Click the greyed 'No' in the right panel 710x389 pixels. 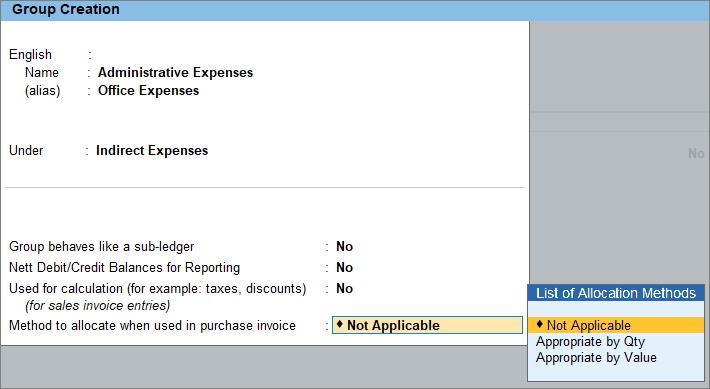[x=696, y=154]
